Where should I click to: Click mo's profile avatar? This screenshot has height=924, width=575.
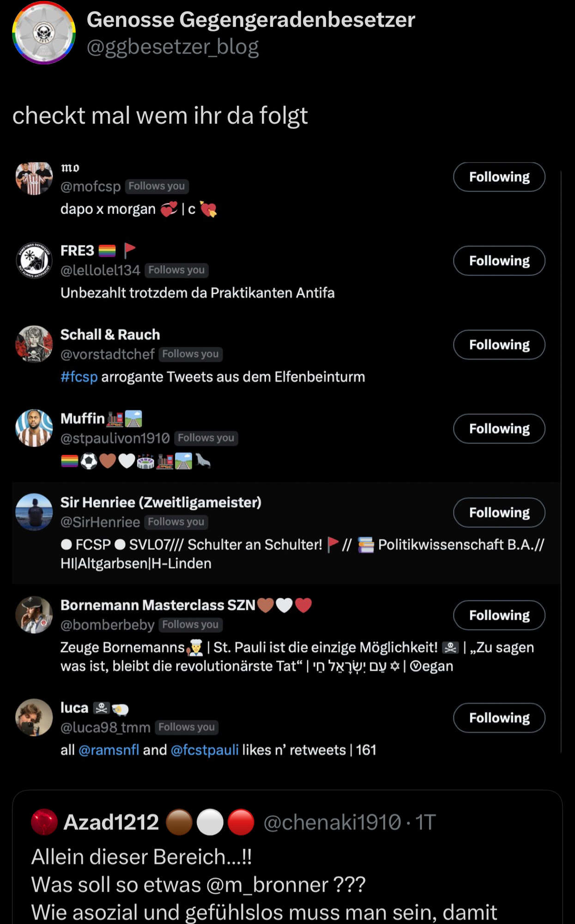[34, 178]
